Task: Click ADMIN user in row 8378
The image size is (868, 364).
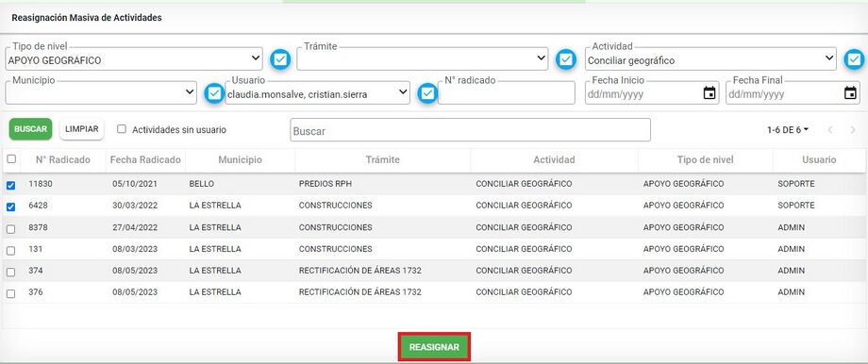Action: click(x=791, y=227)
